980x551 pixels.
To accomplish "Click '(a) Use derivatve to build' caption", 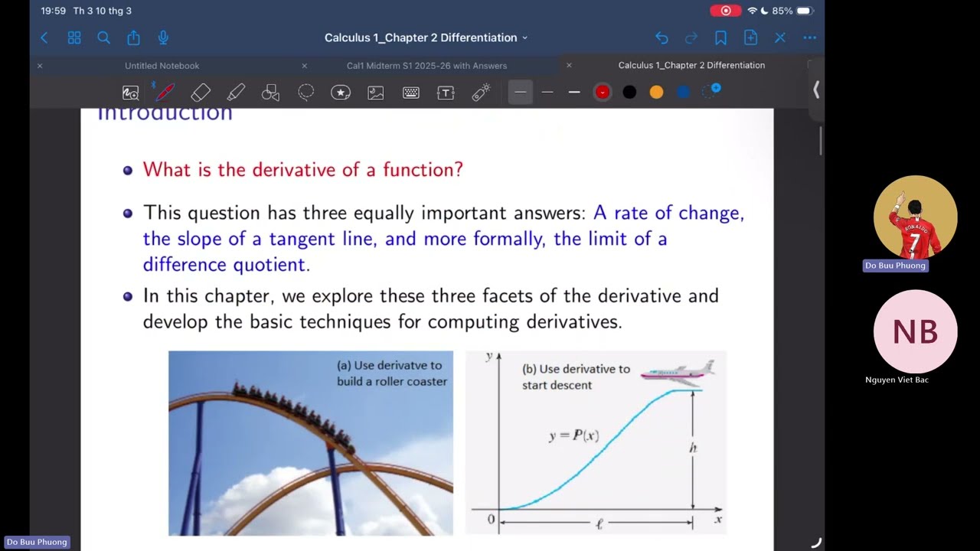I will 392,373.
